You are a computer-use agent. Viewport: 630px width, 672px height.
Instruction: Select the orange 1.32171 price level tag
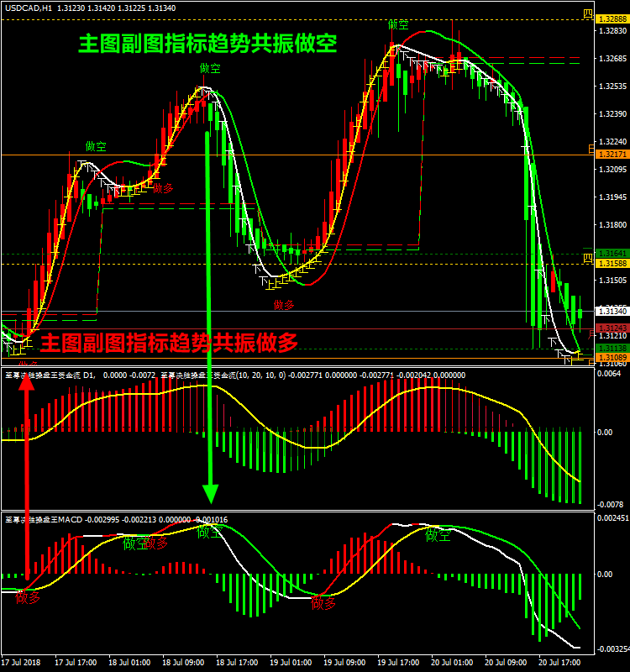[x=611, y=155]
